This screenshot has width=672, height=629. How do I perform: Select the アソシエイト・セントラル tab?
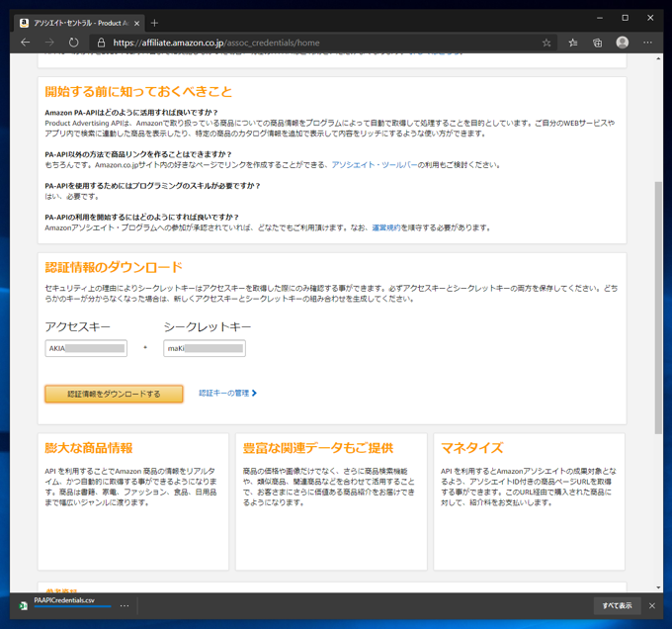[x=80, y=23]
